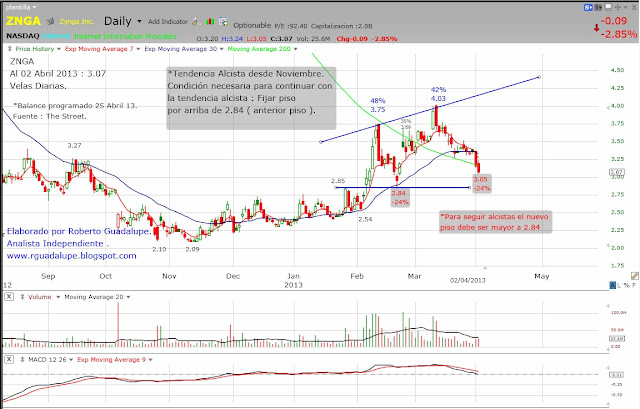Click the up-down arrows beside Volume
Screen dimensions: 640x409
[22, 297]
